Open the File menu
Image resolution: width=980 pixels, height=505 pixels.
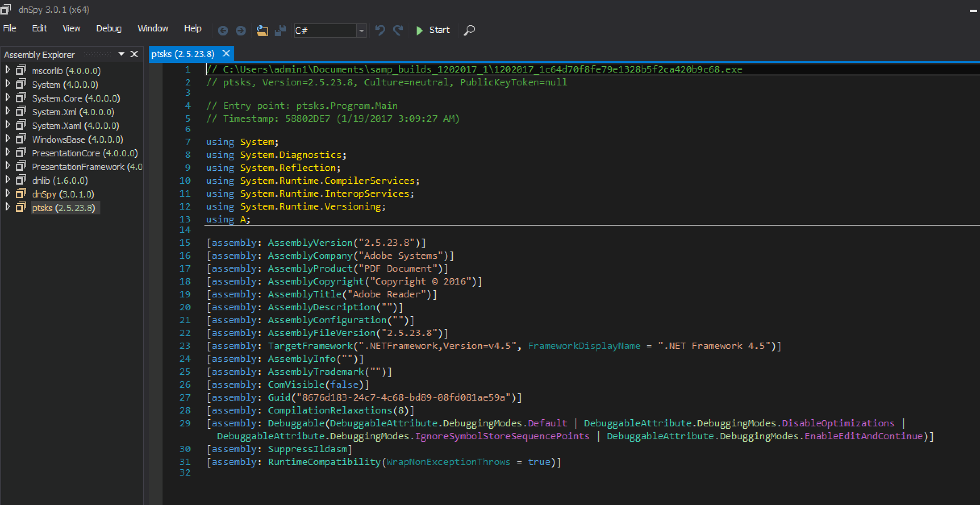click(9, 29)
